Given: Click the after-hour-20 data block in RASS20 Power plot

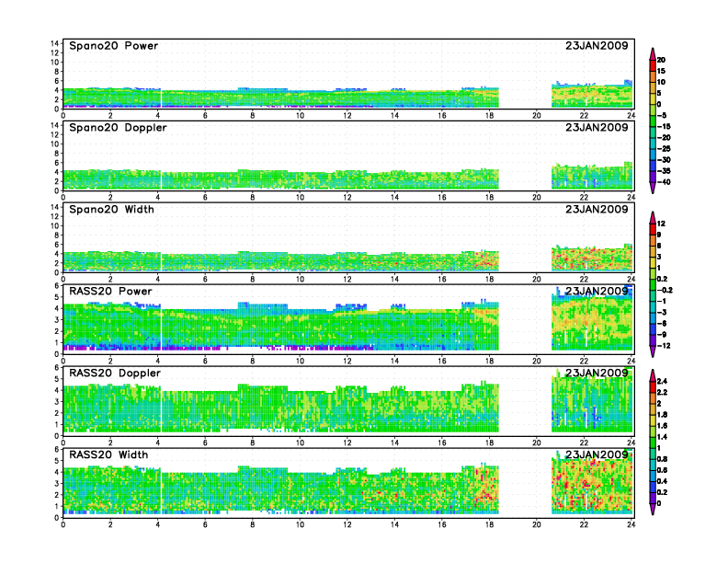Looking at the screenshot, I should point(592,319).
